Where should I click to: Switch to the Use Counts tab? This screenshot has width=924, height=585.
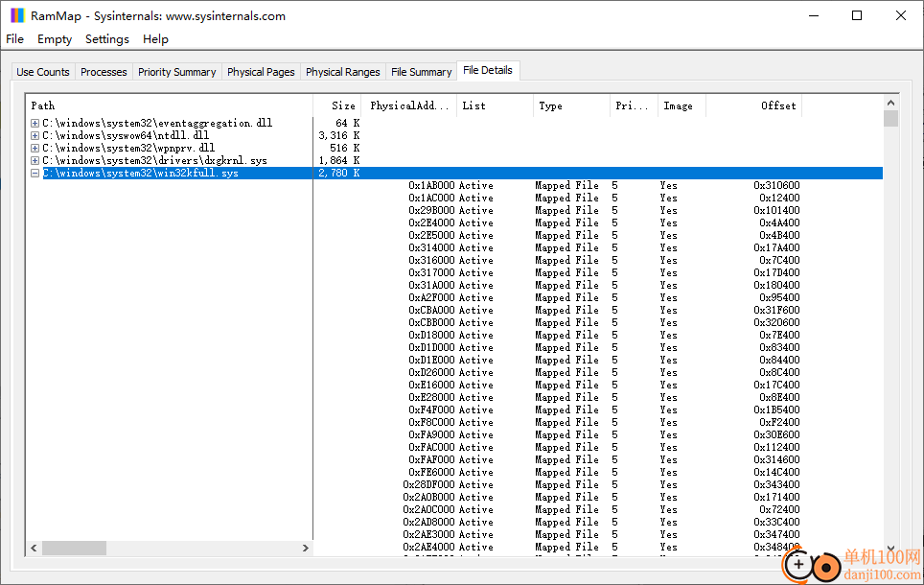tap(43, 72)
